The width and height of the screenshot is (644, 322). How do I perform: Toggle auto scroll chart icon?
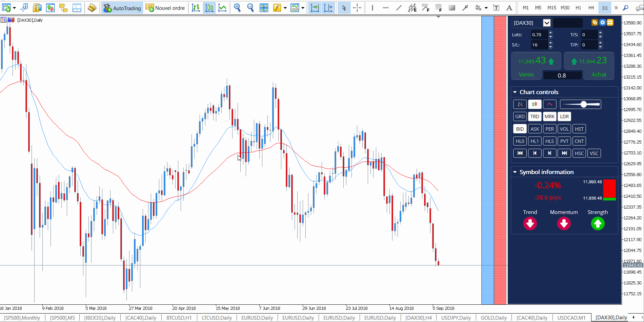[315, 7]
